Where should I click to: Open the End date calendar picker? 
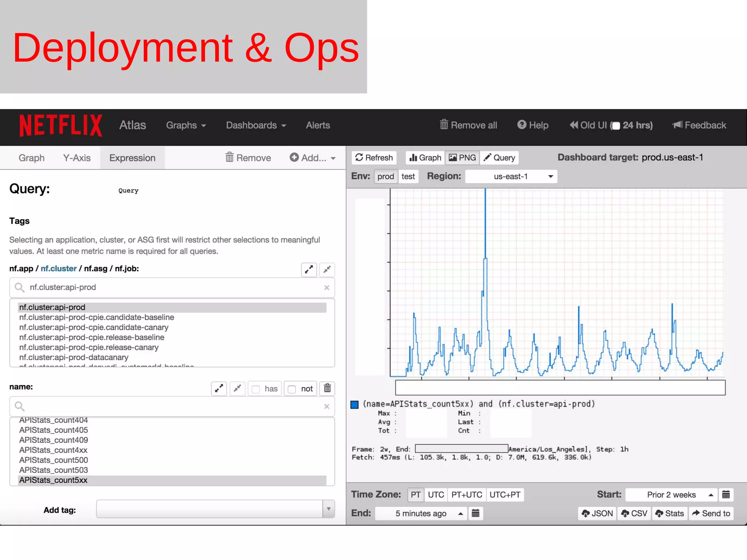coord(476,513)
